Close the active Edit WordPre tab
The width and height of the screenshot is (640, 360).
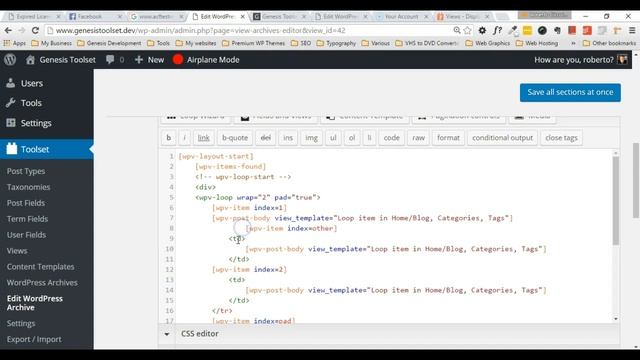242,17
